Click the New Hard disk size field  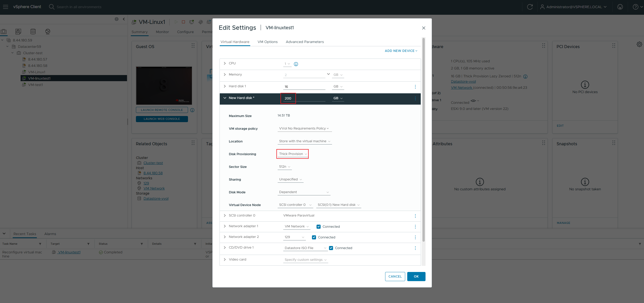(x=304, y=98)
